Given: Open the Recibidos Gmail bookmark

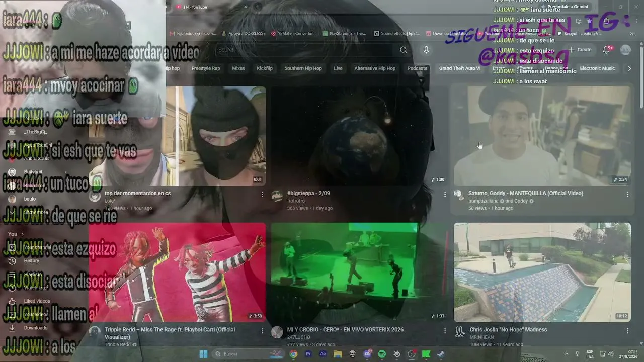Looking at the screenshot, I should click(x=193, y=34).
